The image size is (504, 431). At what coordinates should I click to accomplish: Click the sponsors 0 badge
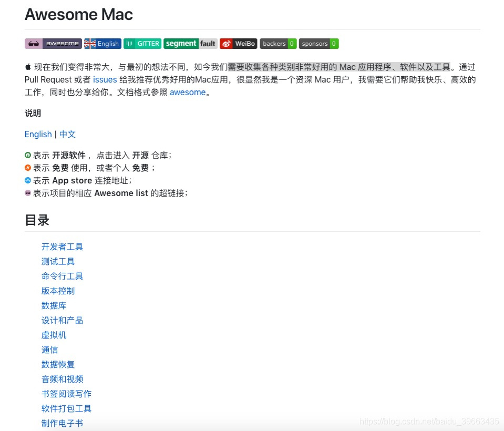pyautogui.click(x=318, y=44)
